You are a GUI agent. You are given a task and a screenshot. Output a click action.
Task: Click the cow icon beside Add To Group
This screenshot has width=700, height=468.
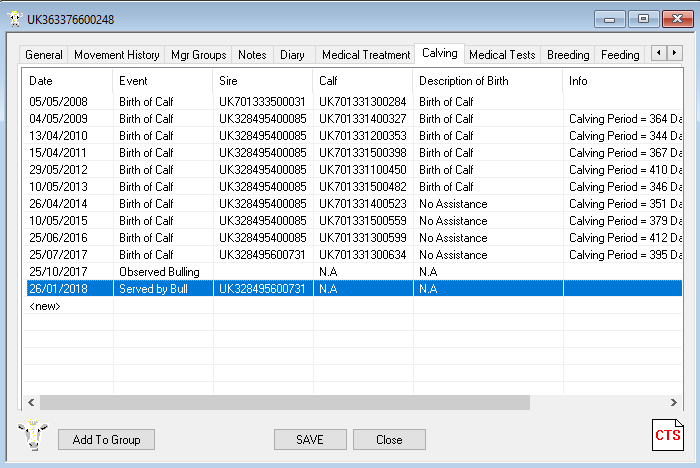tap(33, 437)
